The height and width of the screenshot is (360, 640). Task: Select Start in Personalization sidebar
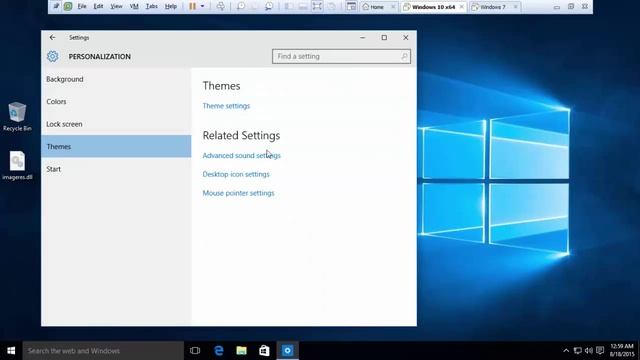coord(116,169)
